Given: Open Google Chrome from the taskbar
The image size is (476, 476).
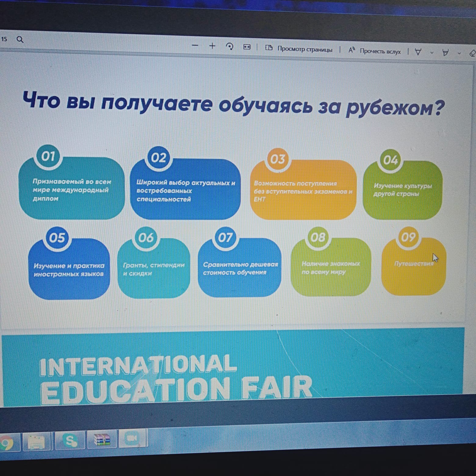Looking at the screenshot, I should click(6, 443).
